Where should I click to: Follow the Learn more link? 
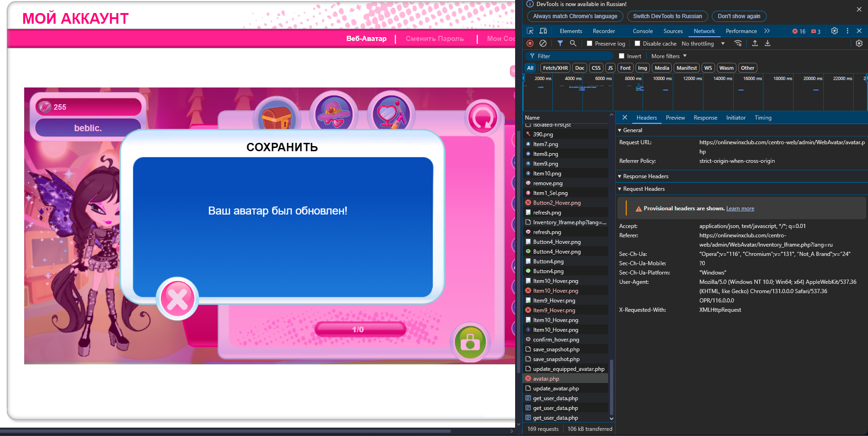(x=740, y=208)
